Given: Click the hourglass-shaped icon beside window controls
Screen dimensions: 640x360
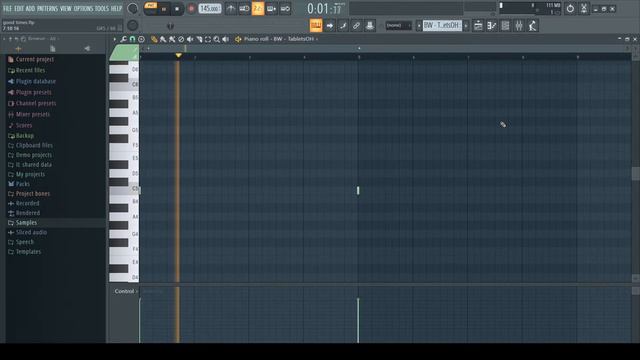Looking at the screenshot, I should coord(584,9).
